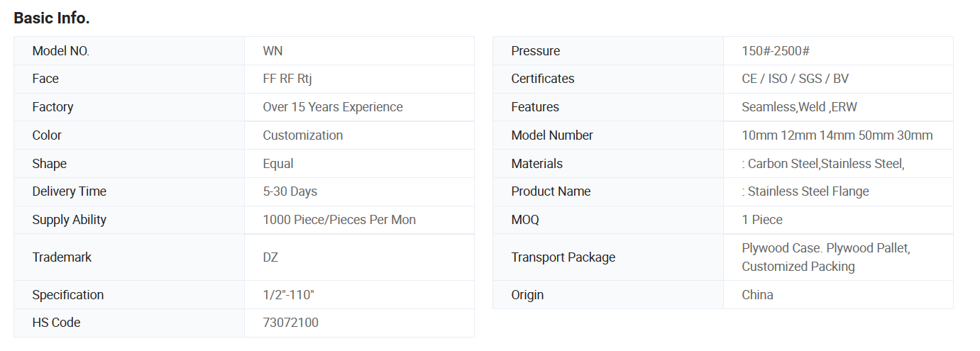Click the MOQ value 1 Piece
This screenshot has width=980, height=351.
pyautogui.click(x=762, y=220)
